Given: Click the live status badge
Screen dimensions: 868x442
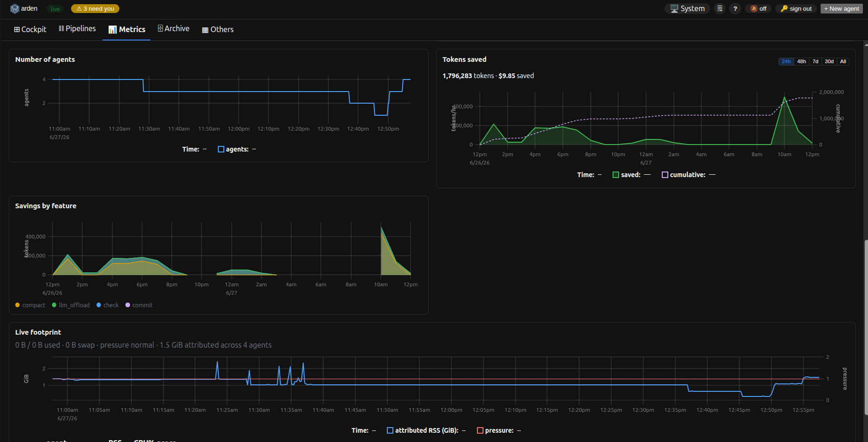Looking at the screenshot, I should pos(55,8).
